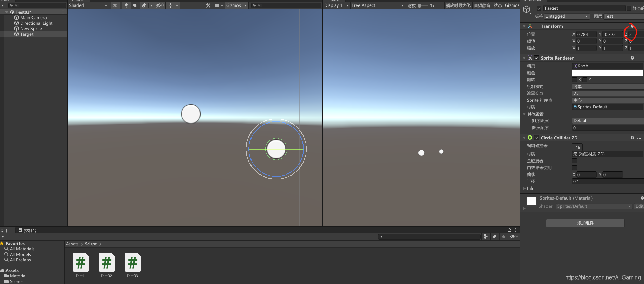Open Test03 scene options kebab menu
Image resolution: width=644 pixels, height=284 pixels.
(x=63, y=12)
